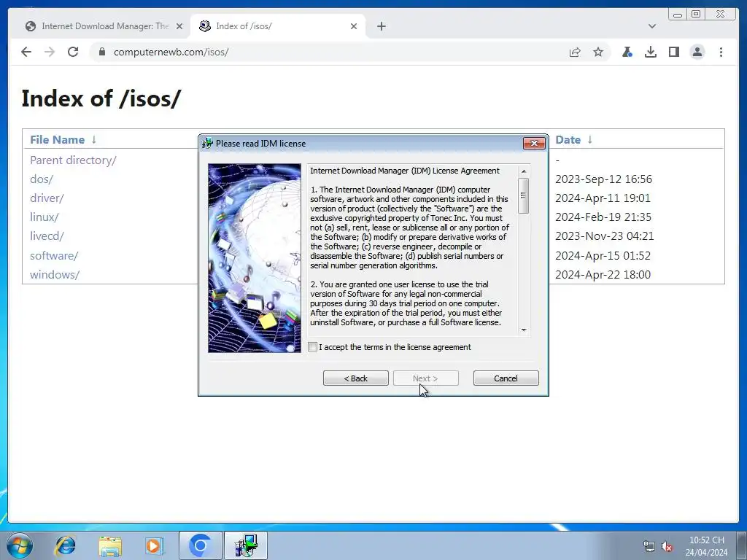Share this page icon
The image size is (747, 560).
click(575, 52)
